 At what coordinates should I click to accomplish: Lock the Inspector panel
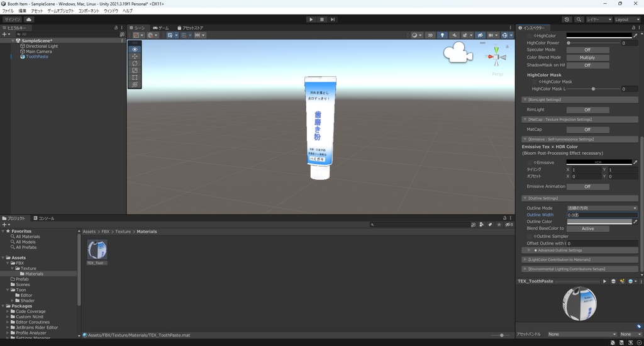[x=633, y=28]
